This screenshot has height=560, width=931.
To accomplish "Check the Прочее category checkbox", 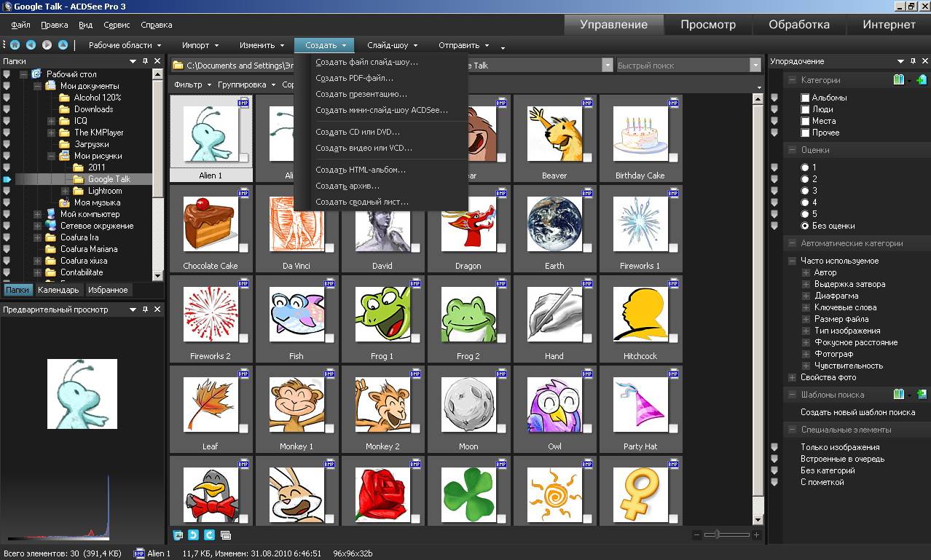I will pos(805,133).
